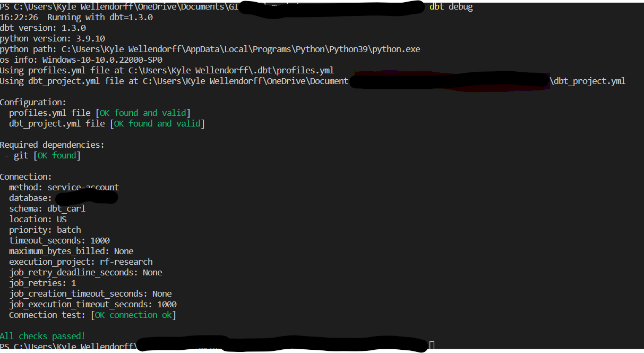Image resolution: width=644 pixels, height=353 pixels.
Task: Click the dbt_carl schema value
Action: pyautogui.click(x=66, y=208)
